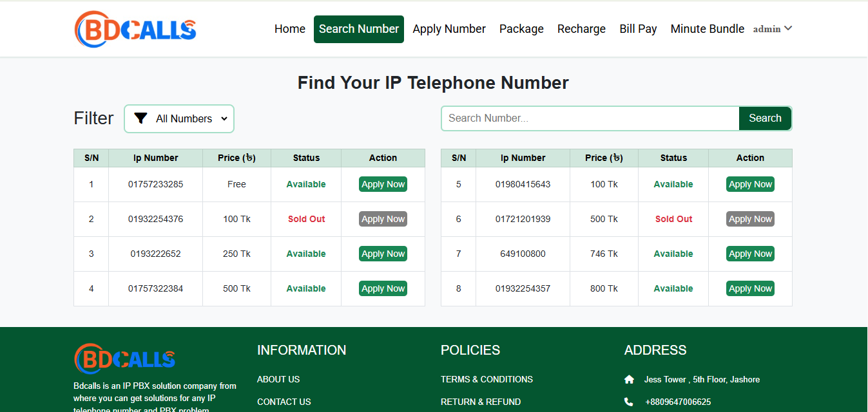Apply Now for number 01757233285
Viewport: 868px width, 412px height.
[x=383, y=185]
